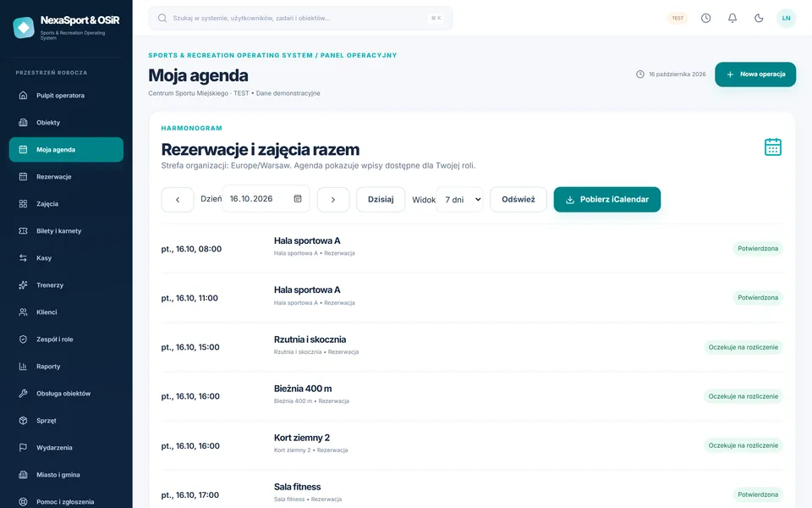Screen dimensions: 812x508
Task: Click the Obsługa obiektów wrench icon
Action: (x=23, y=394)
